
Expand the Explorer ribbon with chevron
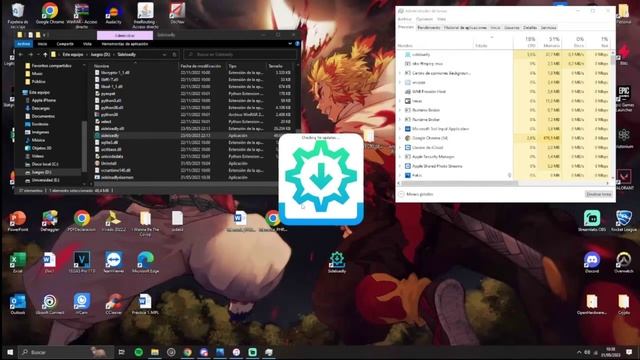pyautogui.click(x=290, y=44)
